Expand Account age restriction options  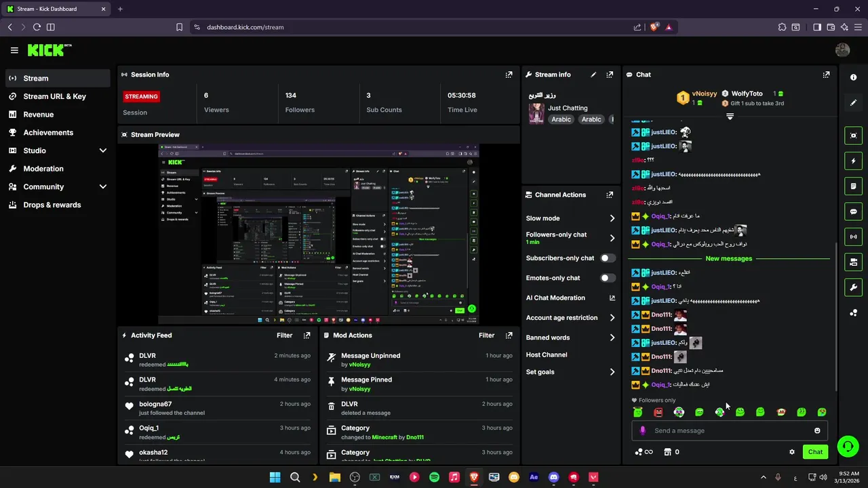click(x=612, y=318)
